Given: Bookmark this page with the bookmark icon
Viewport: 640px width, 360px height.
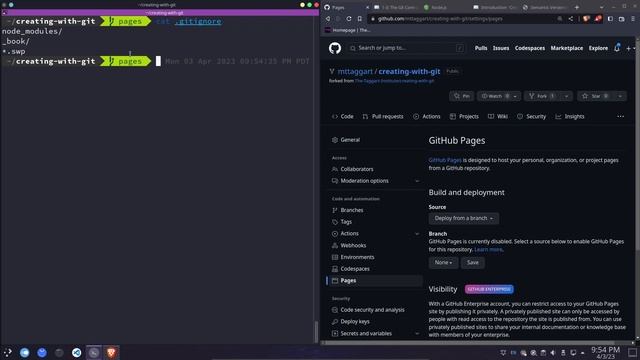Looking at the screenshot, I should [360, 19].
